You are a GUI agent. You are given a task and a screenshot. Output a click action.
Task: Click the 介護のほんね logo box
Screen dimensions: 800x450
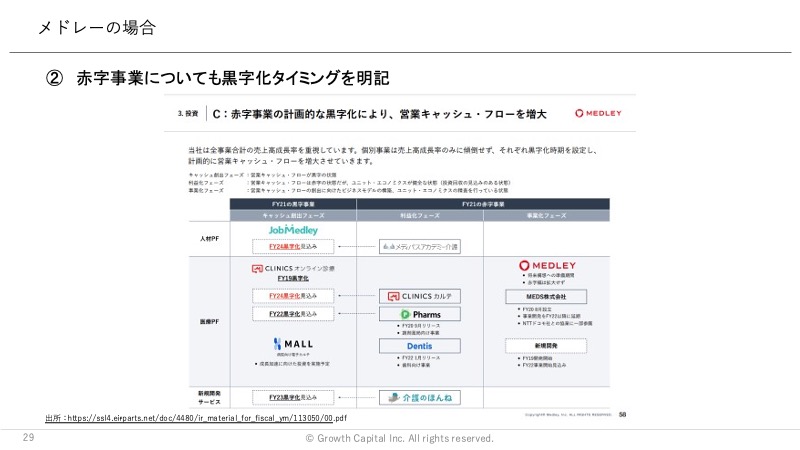click(x=420, y=397)
